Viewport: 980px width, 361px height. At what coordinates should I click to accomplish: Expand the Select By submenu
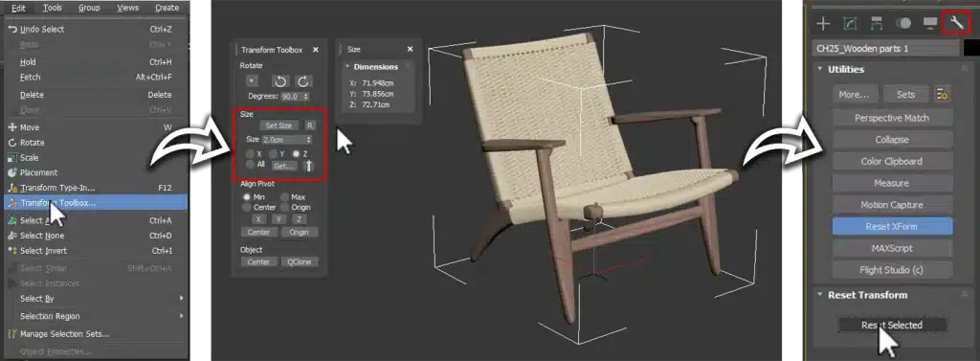[182, 299]
